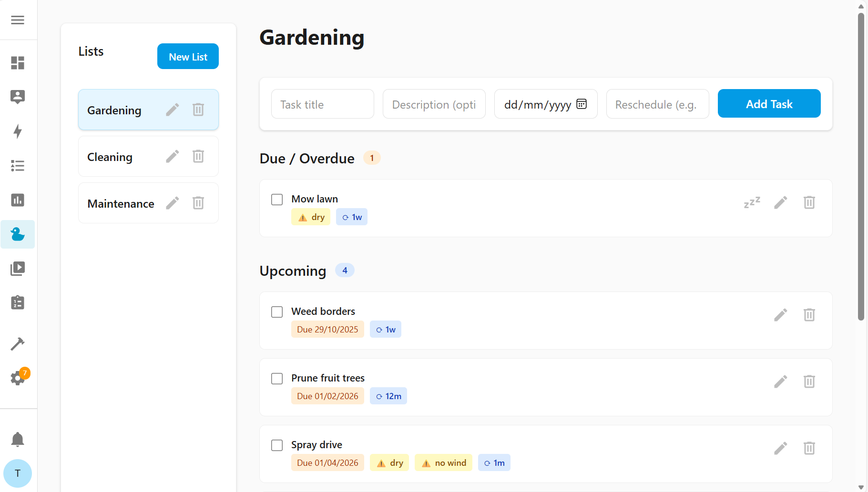Click the due date field
The height and width of the screenshot is (492, 868).
pos(546,104)
